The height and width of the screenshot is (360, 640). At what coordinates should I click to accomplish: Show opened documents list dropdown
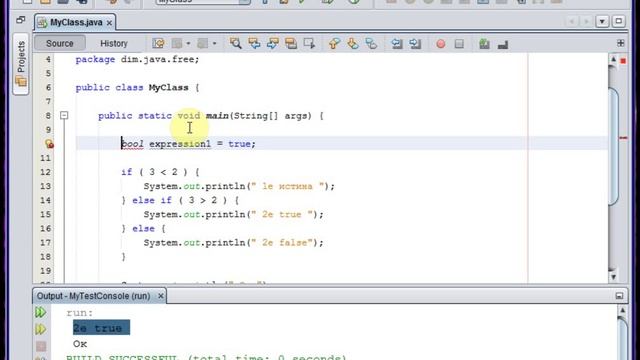coord(602,21)
